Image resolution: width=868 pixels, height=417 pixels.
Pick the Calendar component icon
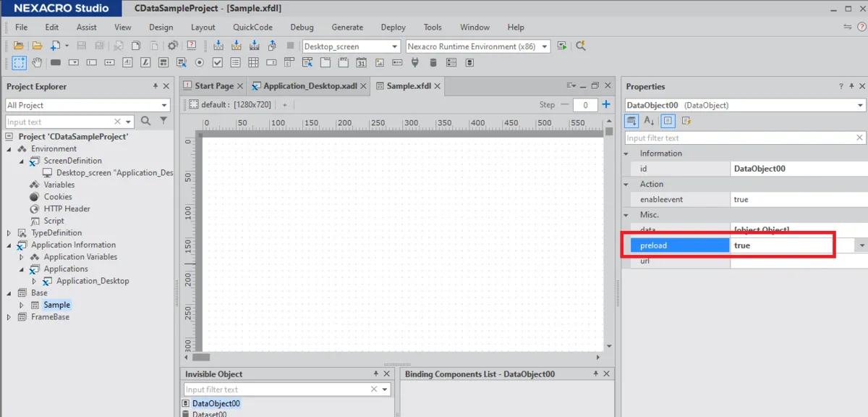click(x=362, y=63)
